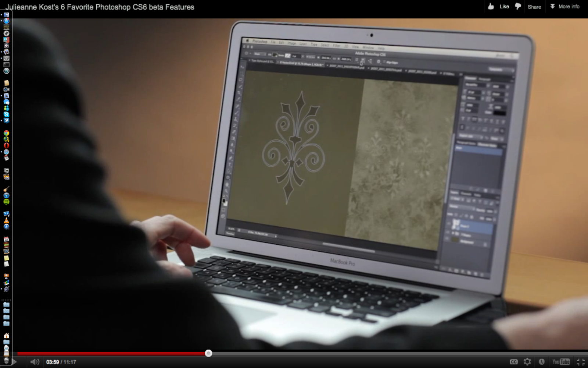Open GarageBand guitar icon
588x368 pixels.
click(6, 189)
